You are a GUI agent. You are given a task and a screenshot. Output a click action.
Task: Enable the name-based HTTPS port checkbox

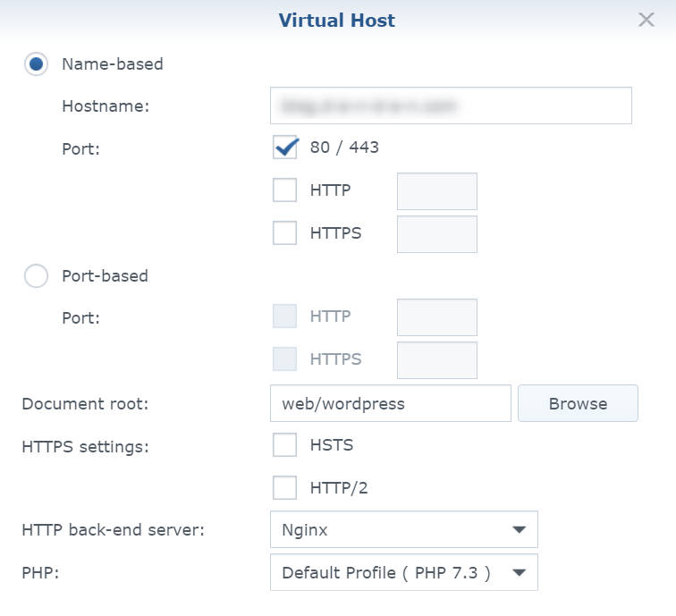(284, 233)
